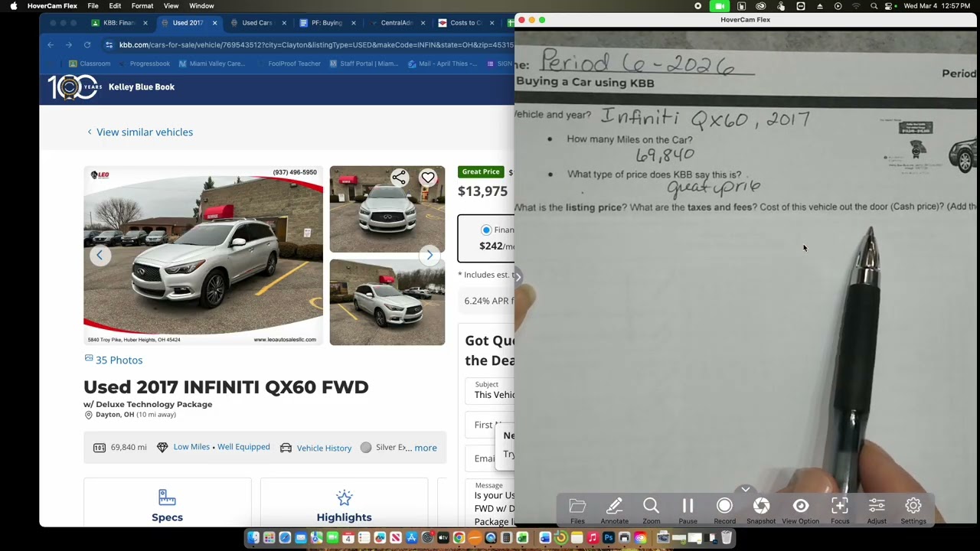Screen dimensions: 980x551
Task: Click the Well Equipped badge link
Action: click(243, 447)
